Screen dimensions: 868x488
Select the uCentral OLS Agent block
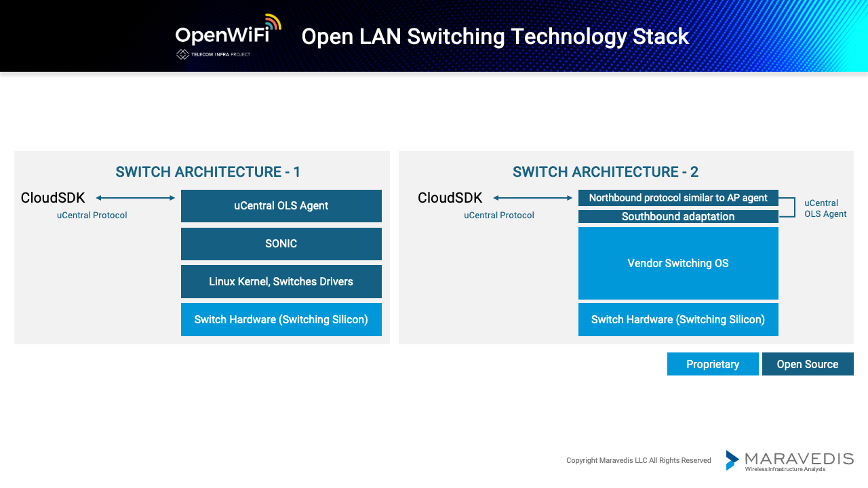[281, 206]
